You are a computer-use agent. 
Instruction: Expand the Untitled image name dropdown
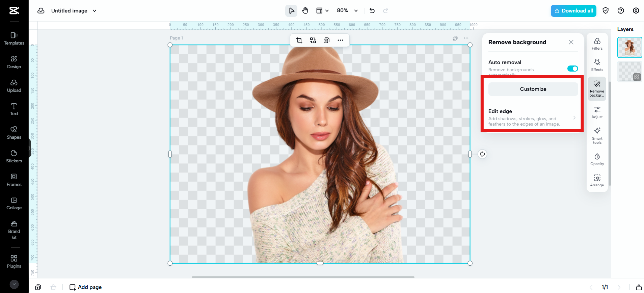(95, 11)
